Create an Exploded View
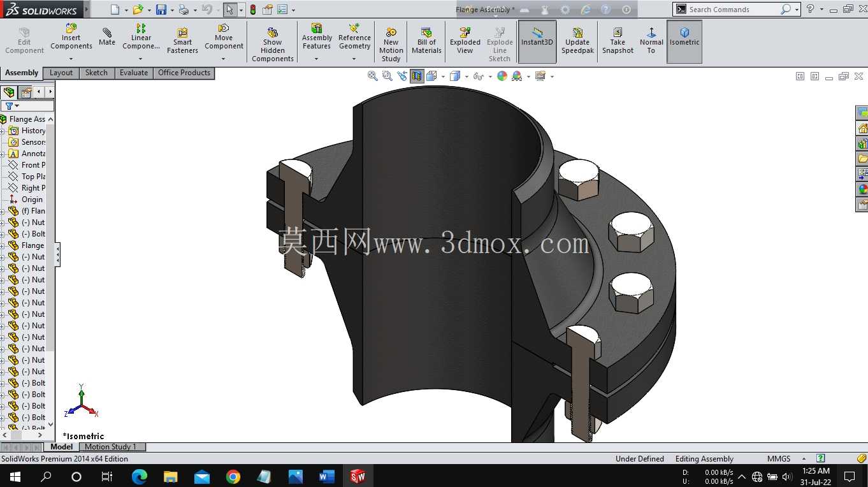This screenshot has width=868, height=487. coord(465,41)
